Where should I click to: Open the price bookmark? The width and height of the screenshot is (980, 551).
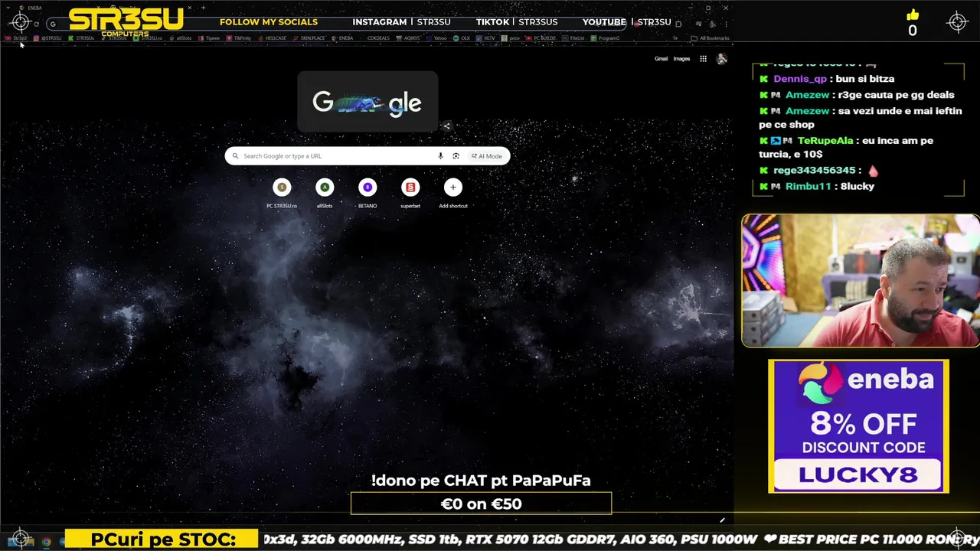(x=511, y=37)
